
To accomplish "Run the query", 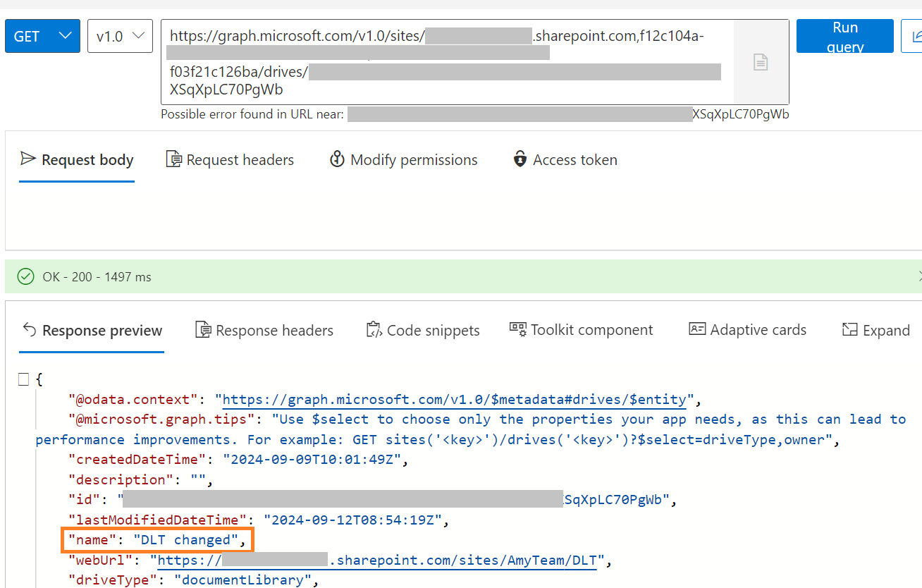I will (844, 36).
